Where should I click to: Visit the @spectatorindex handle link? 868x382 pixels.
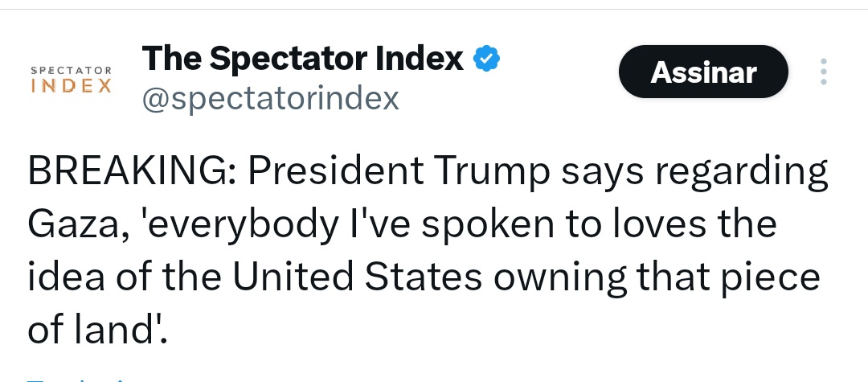271,99
